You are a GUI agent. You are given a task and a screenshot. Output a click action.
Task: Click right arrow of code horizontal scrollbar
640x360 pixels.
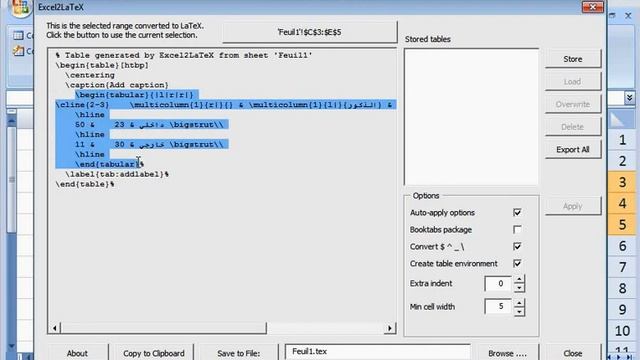click(390, 328)
